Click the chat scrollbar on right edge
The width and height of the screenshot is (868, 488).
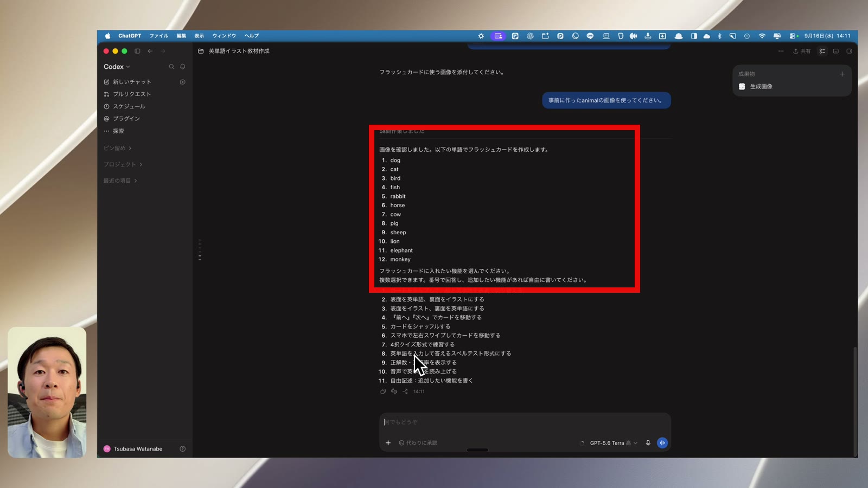click(855, 401)
